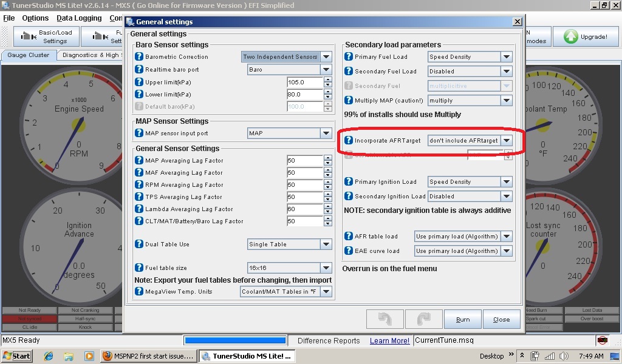Click the Burn button
The height and width of the screenshot is (364, 622).
pos(462,319)
